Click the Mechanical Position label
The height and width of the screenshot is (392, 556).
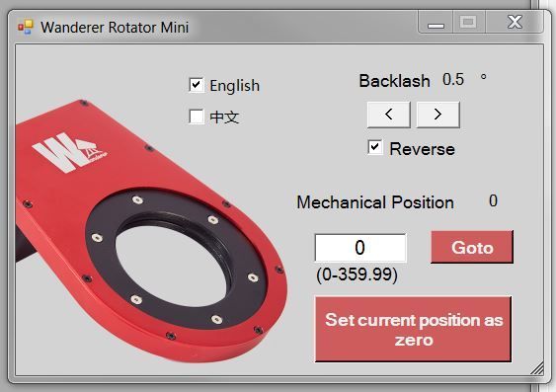click(375, 202)
